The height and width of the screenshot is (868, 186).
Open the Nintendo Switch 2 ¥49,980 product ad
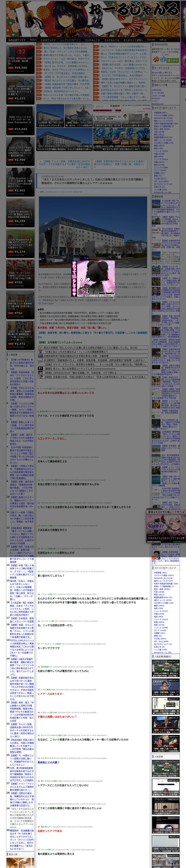pyautogui.click(x=20, y=60)
